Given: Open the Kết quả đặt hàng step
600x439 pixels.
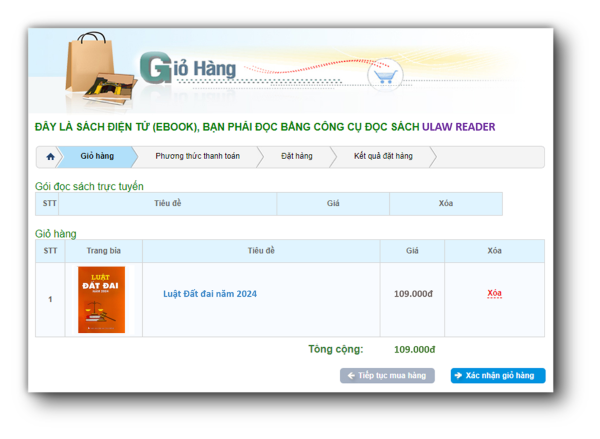Looking at the screenshot, I should pos(383,156).
